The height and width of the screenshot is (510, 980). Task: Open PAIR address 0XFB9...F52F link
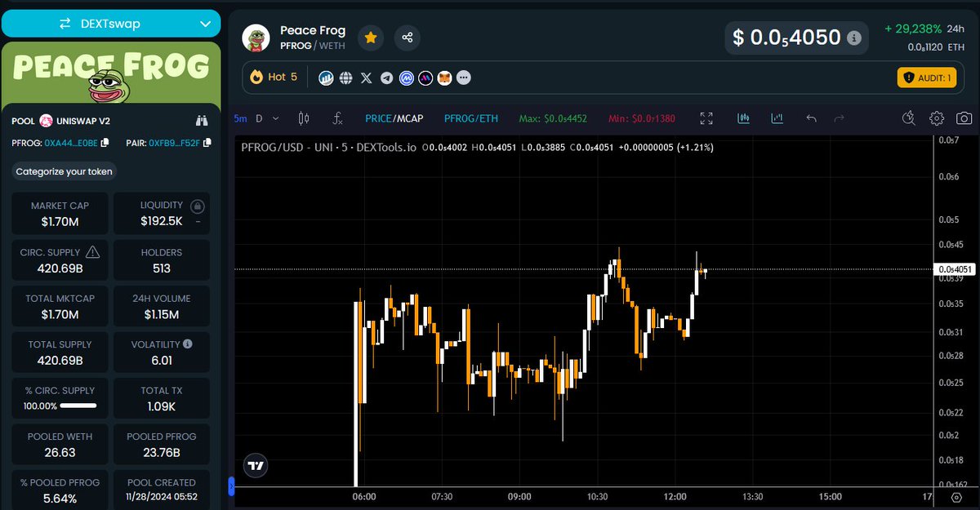(175, 143)
